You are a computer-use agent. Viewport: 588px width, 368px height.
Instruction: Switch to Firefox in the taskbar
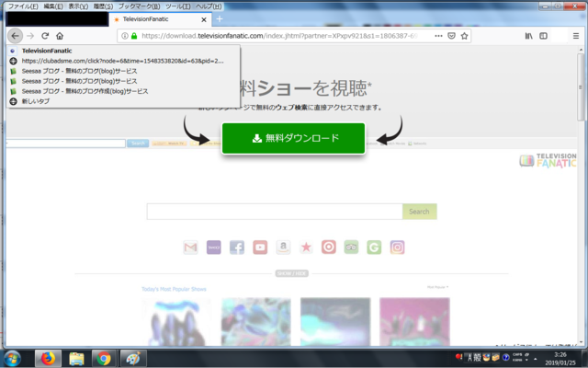point(48,359)
